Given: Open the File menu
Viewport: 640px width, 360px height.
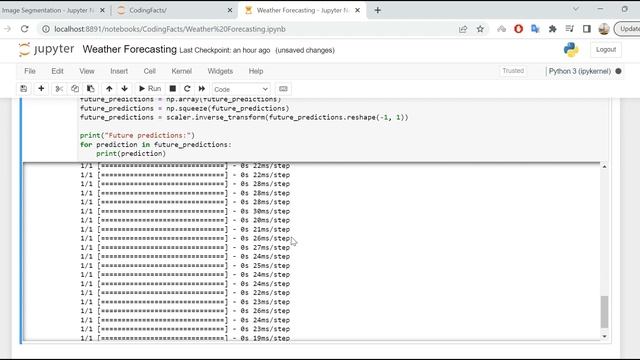Looking at the screenshot, I should tap(30, 71).
